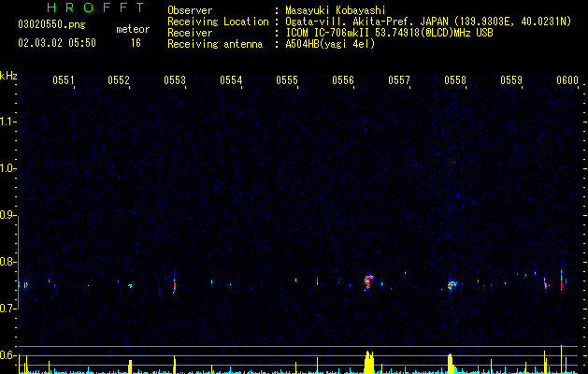Screen dimensions: 588x374
Task: Click the 0551 time marker
Action: pos(63,80)
